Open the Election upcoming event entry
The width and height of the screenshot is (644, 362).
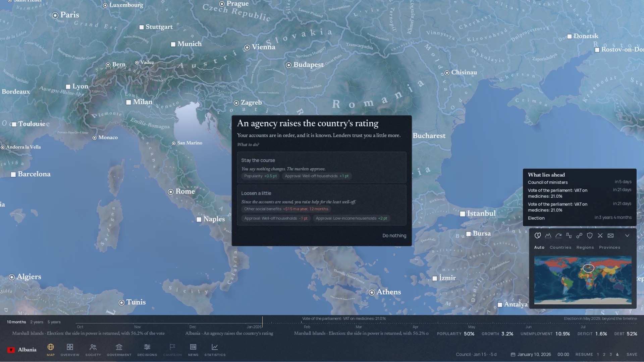click(580, 218)
